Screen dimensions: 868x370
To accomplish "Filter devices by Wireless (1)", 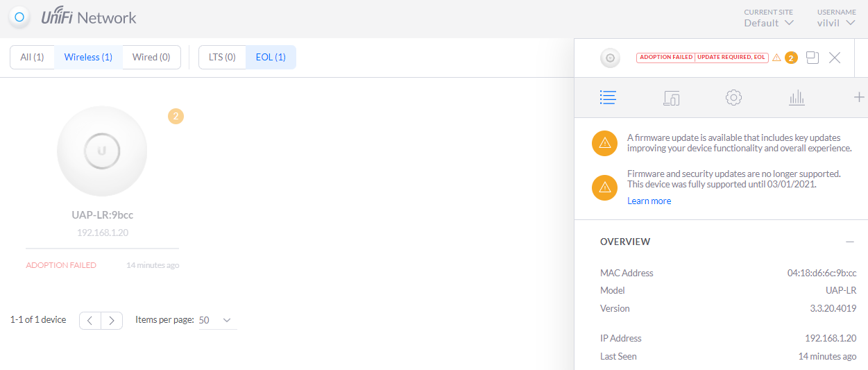I will point(88,58).
